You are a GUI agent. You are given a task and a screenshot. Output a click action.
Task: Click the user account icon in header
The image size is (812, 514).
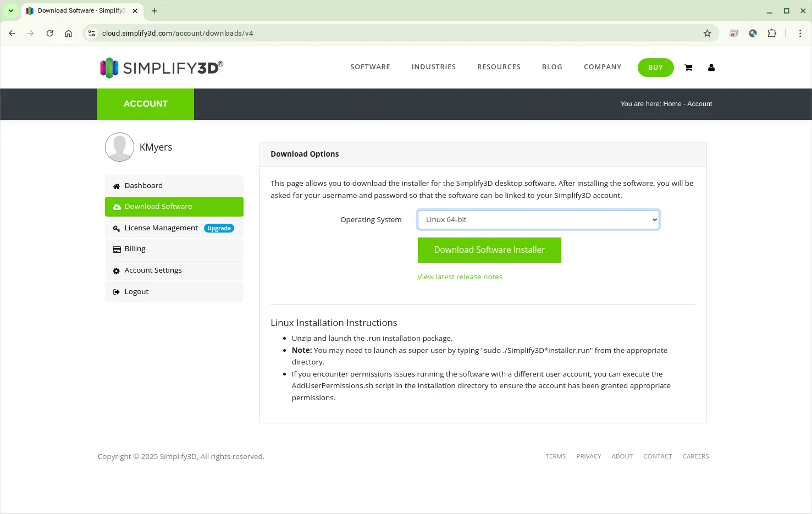pyautogui.click(x=711, y=68)
